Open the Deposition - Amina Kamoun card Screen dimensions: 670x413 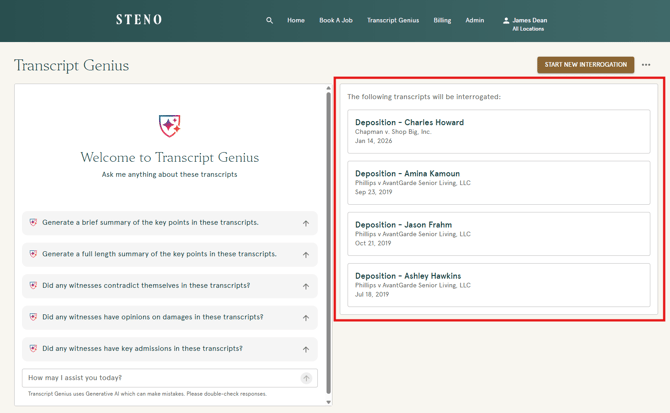click(498, 182)
